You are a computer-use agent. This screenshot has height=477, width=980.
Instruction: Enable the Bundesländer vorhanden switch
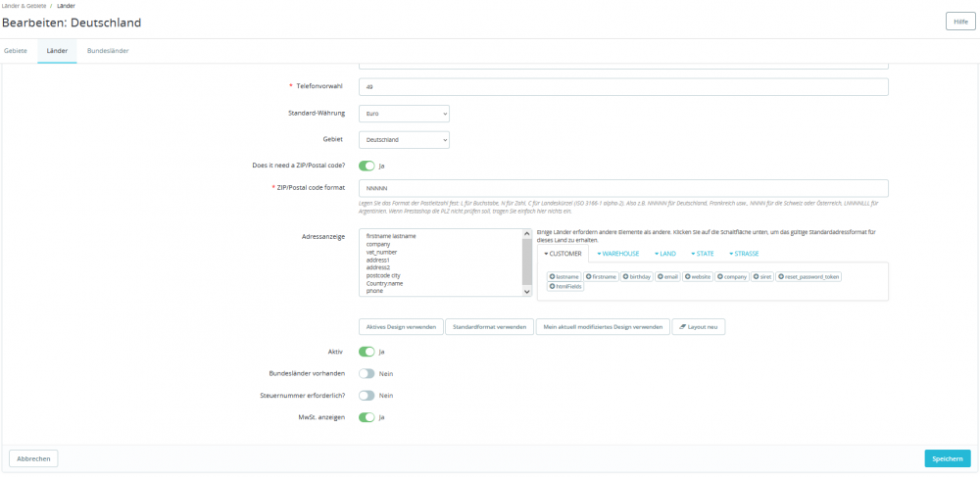coord(367,373)
